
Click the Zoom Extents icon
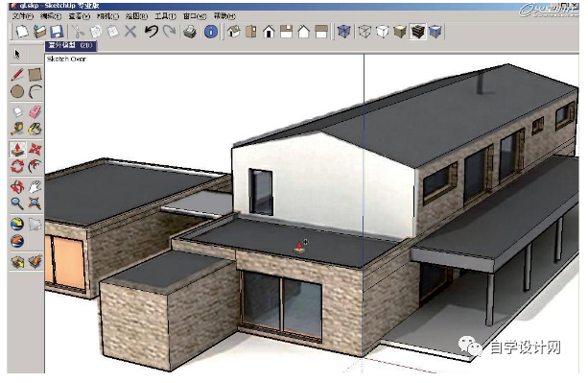point(35,203)
